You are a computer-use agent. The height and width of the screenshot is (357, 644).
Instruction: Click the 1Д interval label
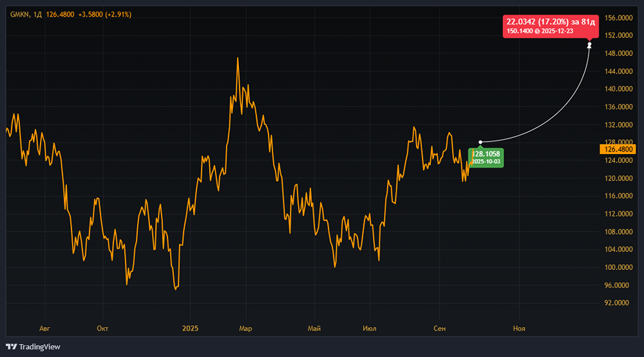click(x=37, y=14)
